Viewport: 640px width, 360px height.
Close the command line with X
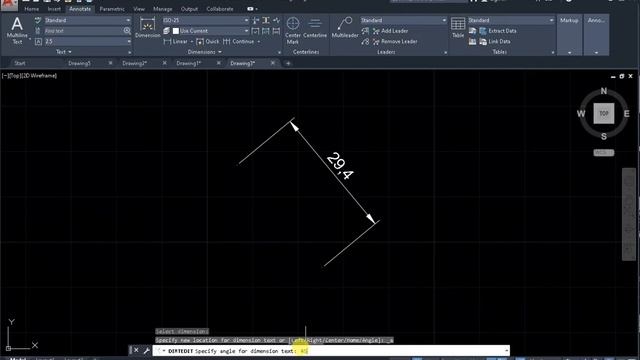136,350
